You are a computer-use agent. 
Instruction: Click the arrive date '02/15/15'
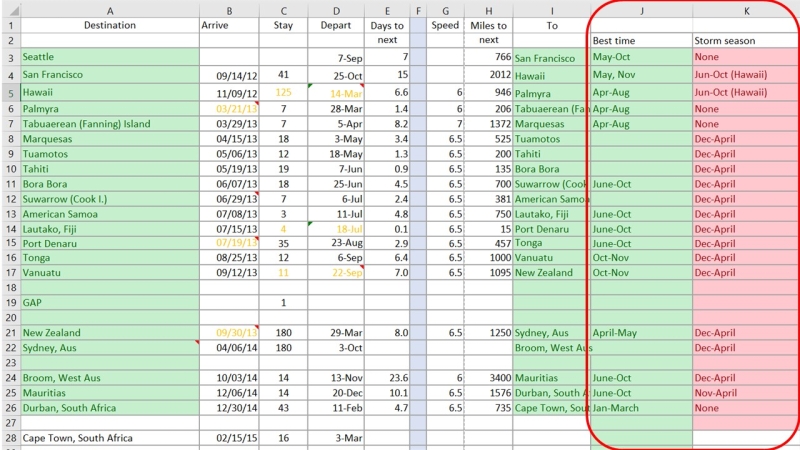[x=229, y=438]
